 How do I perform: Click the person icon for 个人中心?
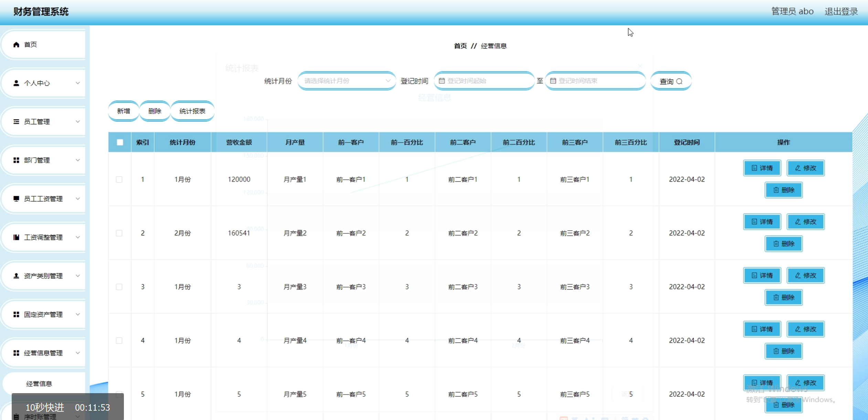click(x=16, y=83)
